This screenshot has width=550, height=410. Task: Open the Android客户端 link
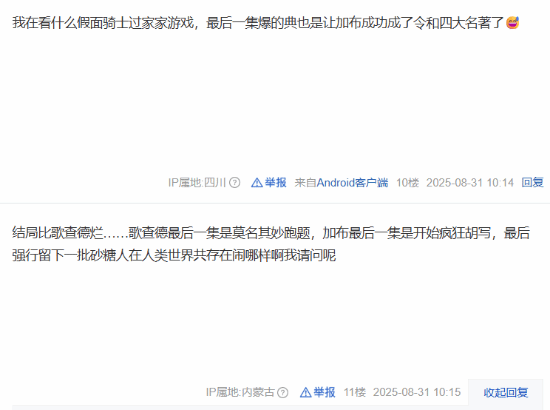tap(352, 183)
